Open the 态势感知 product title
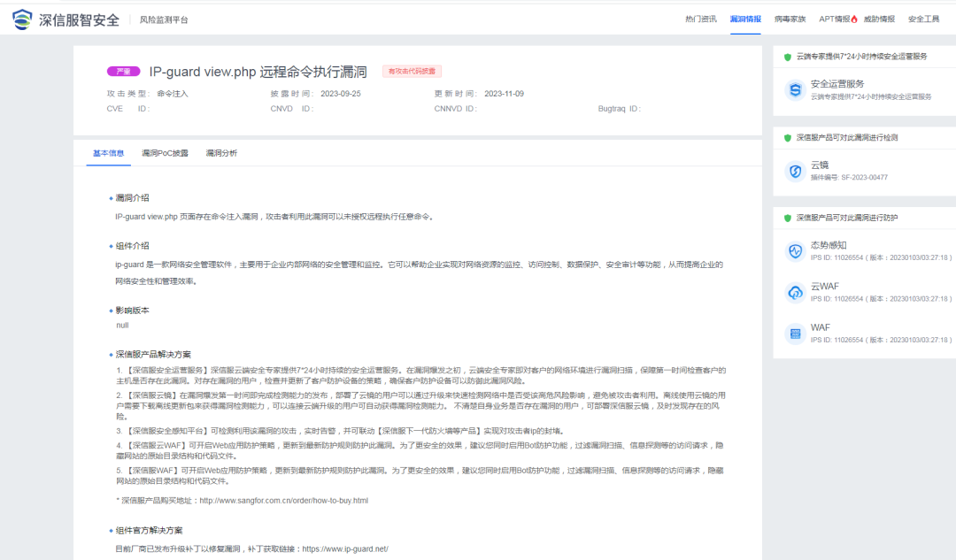Screen dimensions: 956x560 [829, 245]
